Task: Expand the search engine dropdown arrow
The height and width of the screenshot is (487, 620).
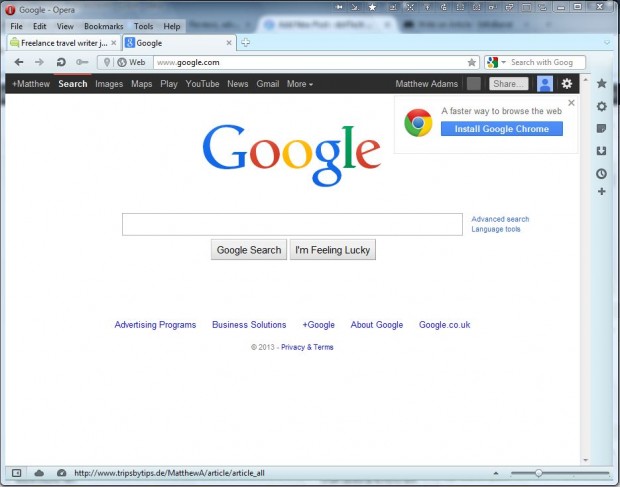Action: (503, 62)
